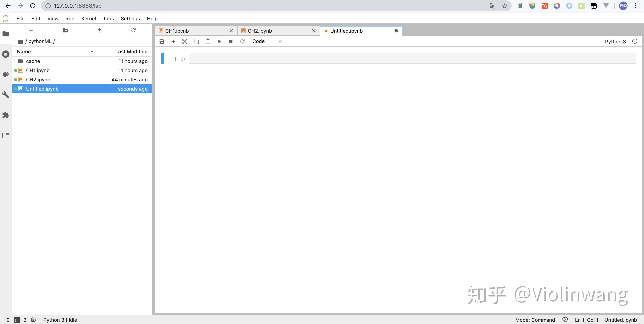
Task: Open the extension manager sidebar
Action: [6, 115]
